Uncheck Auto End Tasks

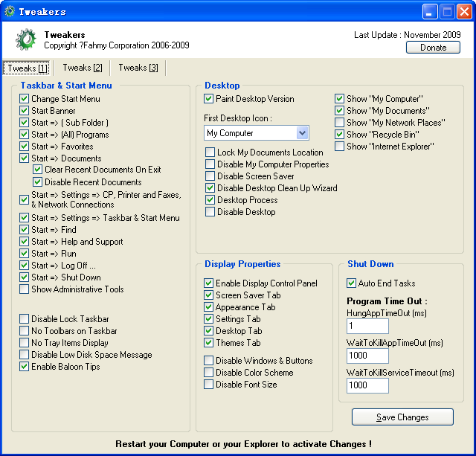pyautogui.click(x=351, y=283)
